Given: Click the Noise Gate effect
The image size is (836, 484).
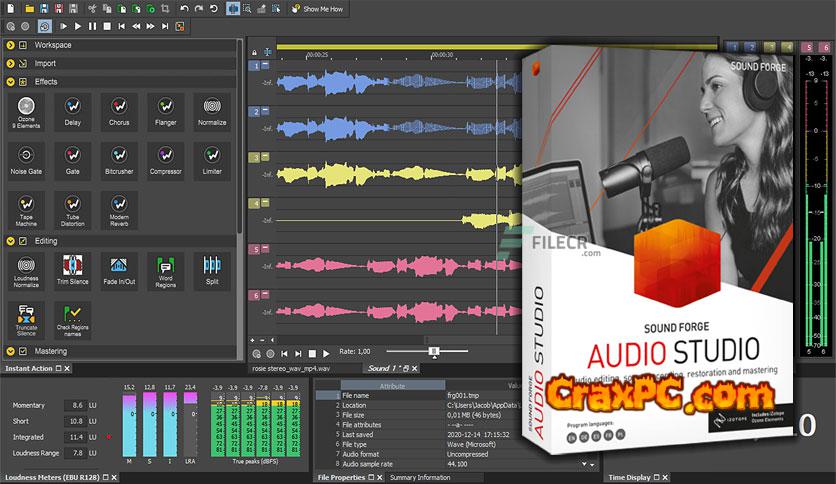Looking at the screenshot, I should 26,160.
